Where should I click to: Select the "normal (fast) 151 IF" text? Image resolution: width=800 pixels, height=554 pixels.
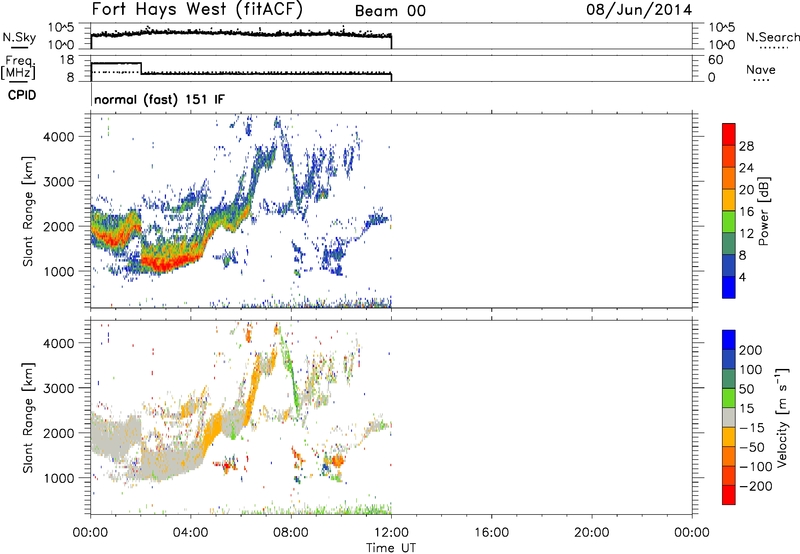159,99
